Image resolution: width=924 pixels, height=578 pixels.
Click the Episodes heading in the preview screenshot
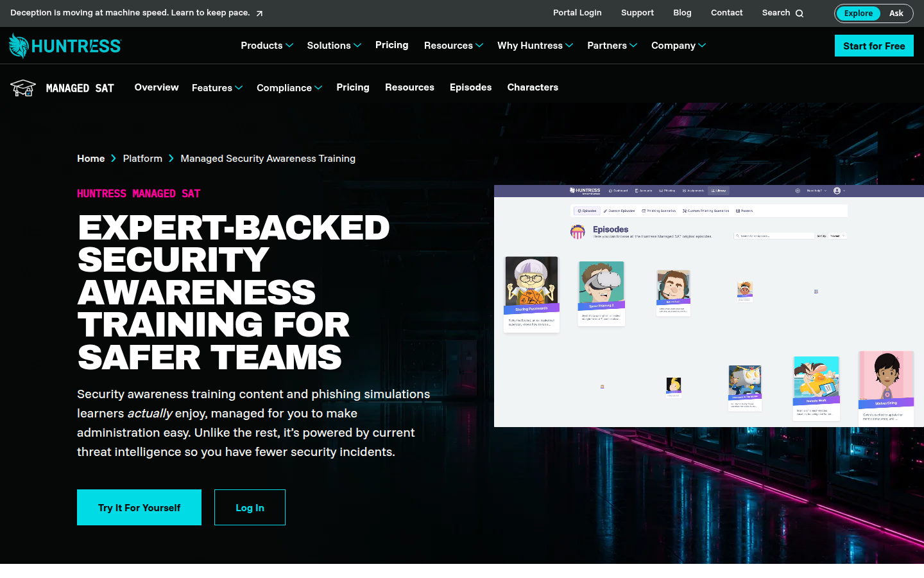611,229
